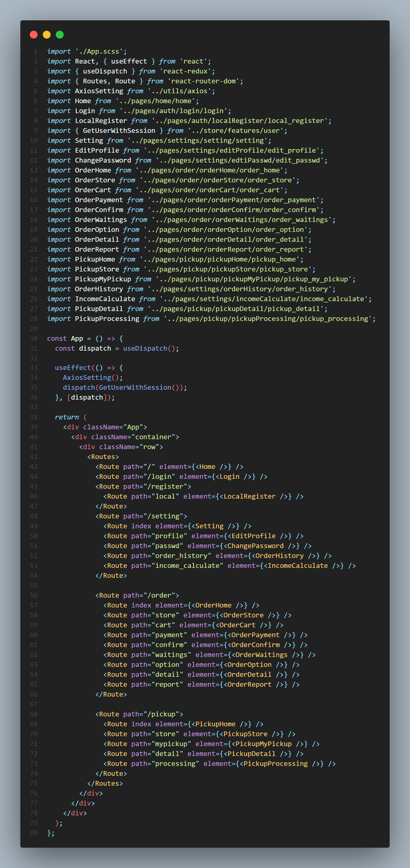Image resolution: width=410 pixels, height=868 pixels.
Task: Click the green maximize dot
Action: [x=60, y=35]
